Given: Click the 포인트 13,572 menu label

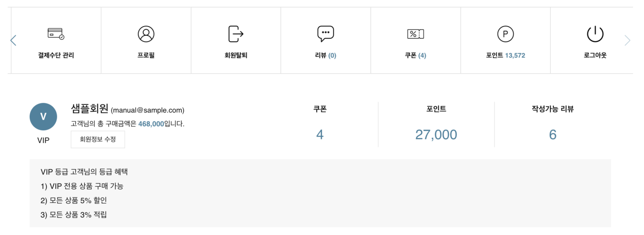Looking at the screenshot, I should tap(505, 55).
